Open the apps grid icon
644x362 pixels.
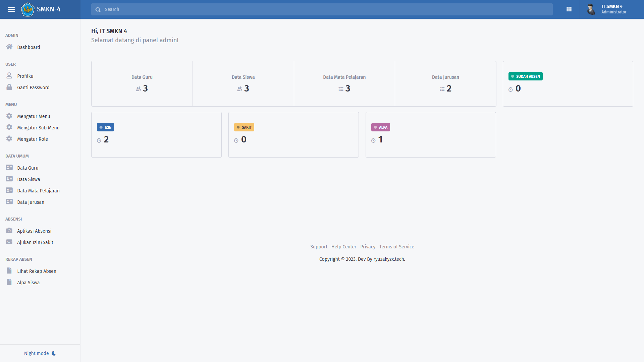tap(569, 9)
